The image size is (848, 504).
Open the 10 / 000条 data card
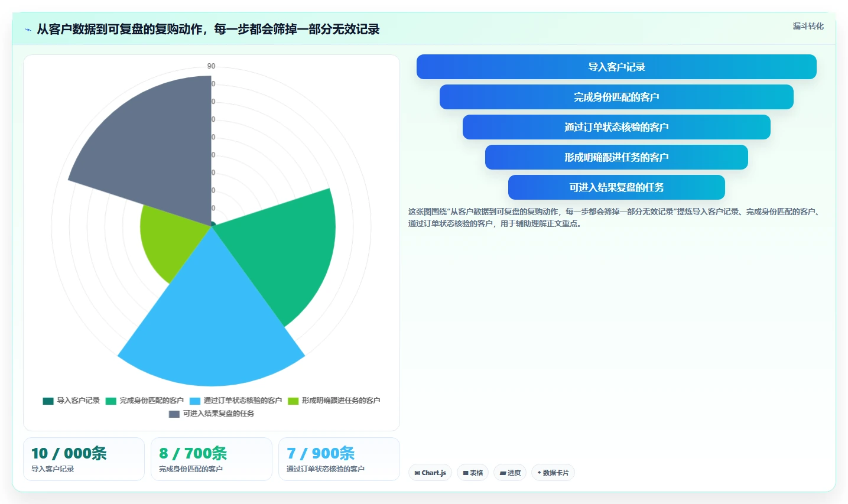pos(84,459)
